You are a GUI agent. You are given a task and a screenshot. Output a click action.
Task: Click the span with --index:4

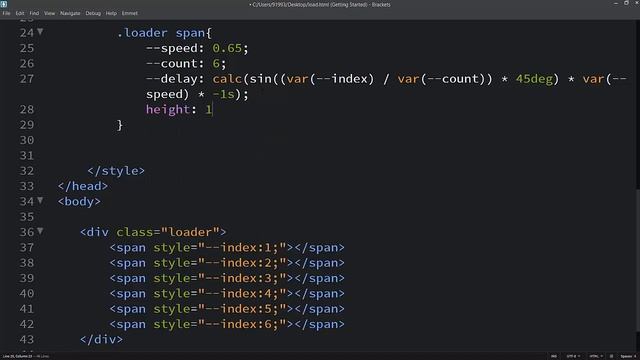coord(227,293)
